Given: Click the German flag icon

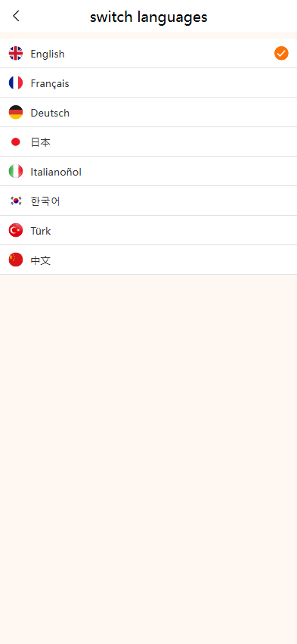Looking at the screenshot, I should coord(16,113).
